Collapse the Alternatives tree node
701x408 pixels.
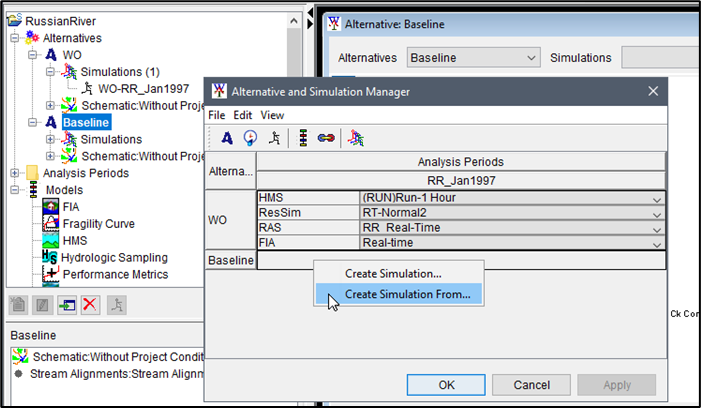coord(15,38)
